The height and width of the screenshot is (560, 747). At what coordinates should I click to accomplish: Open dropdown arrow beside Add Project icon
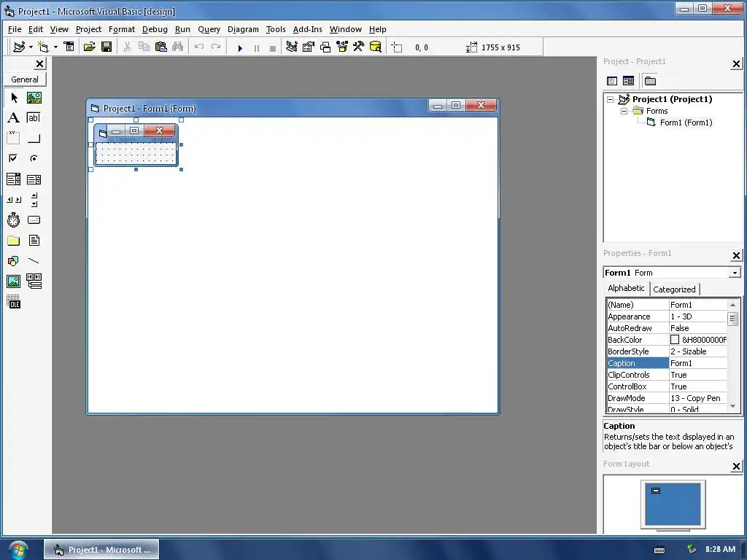point(31,47)
